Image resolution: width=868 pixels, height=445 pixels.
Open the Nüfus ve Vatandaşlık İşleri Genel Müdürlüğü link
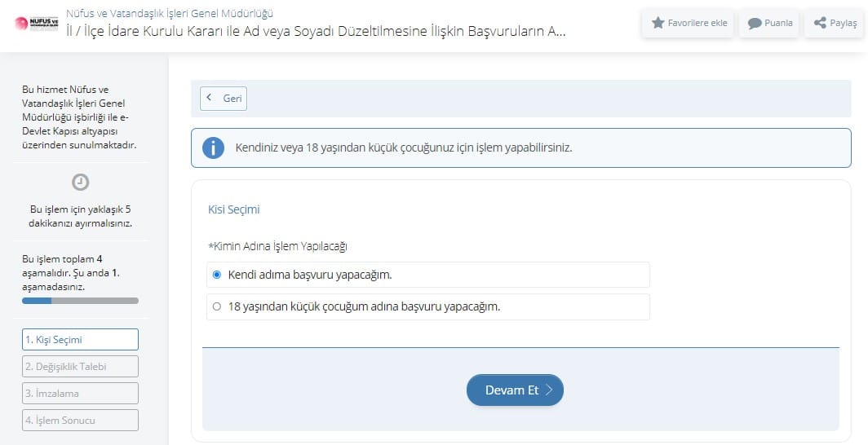click(169, 13)
